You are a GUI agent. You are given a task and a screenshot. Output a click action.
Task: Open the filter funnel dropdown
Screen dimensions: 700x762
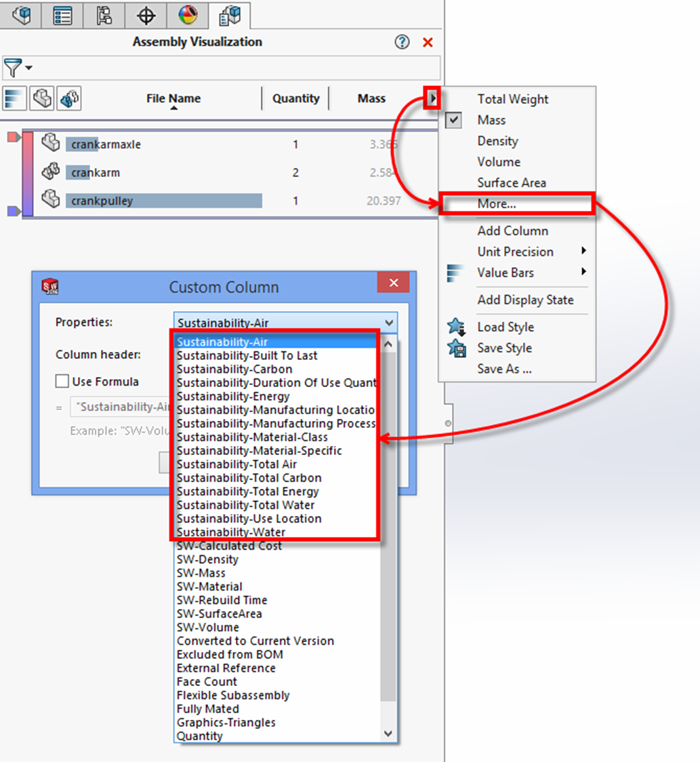(x=18, y=68)
